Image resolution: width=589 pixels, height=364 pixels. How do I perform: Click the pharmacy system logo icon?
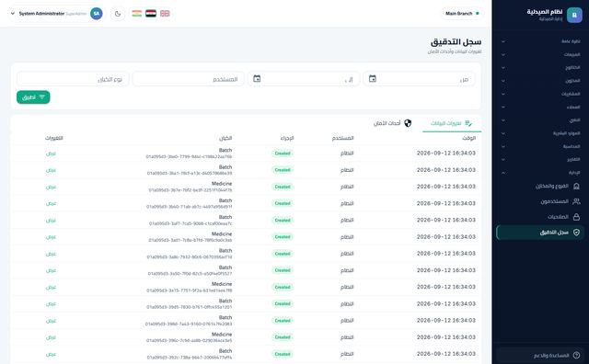pyautogui.click(x=574, y=16)
